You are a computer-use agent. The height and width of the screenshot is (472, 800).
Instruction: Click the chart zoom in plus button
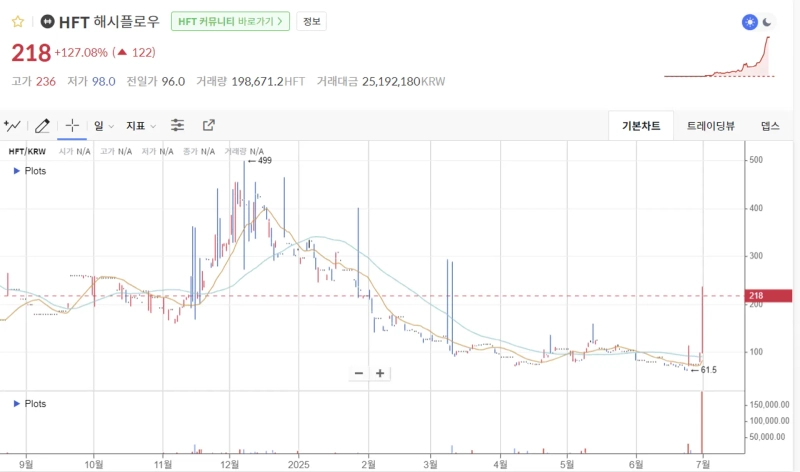click(381, 373)
